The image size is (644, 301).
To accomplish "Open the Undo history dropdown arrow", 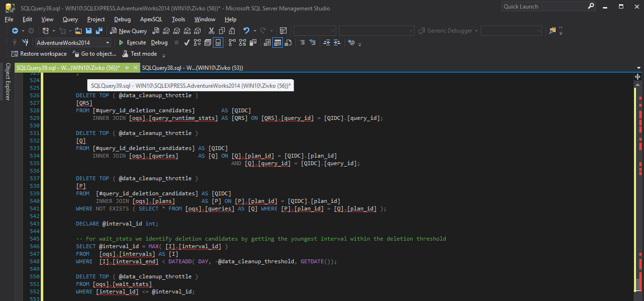I will click(255, 31).
